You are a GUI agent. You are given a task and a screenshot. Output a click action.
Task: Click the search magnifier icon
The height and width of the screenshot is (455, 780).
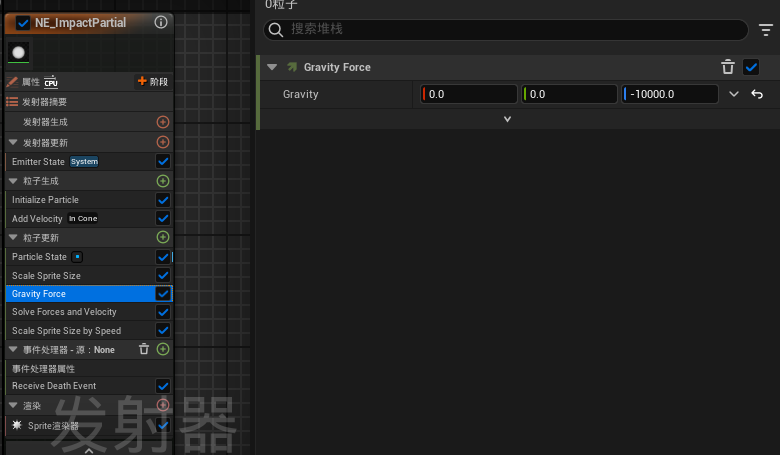pos(276,30)
